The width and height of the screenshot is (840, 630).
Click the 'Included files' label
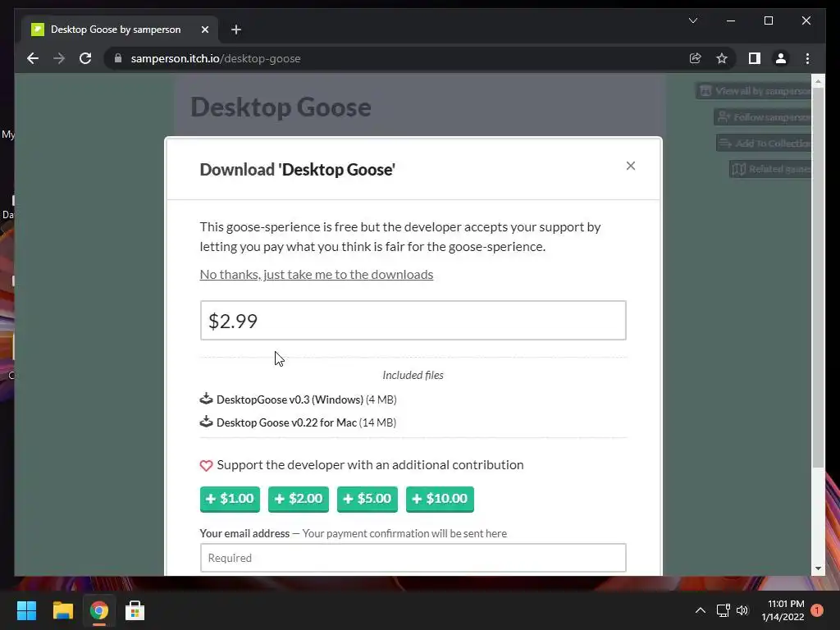coord(413,375)
